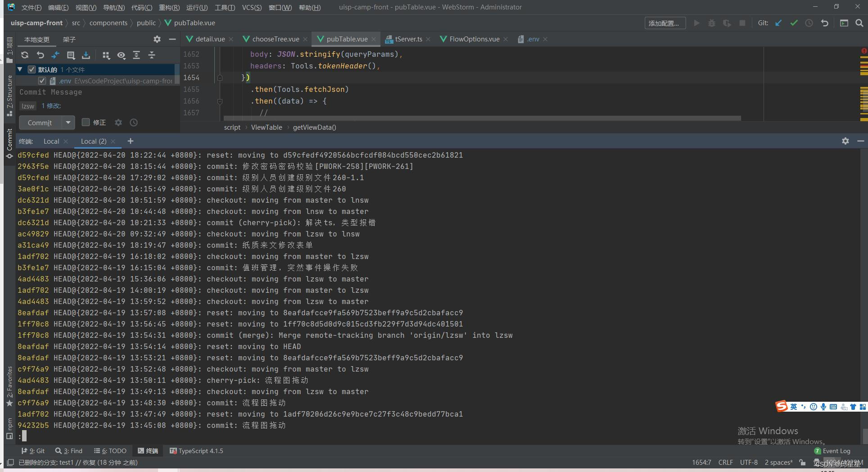
Task: Click the Run (green play) icon
Action: click(697, 23)
